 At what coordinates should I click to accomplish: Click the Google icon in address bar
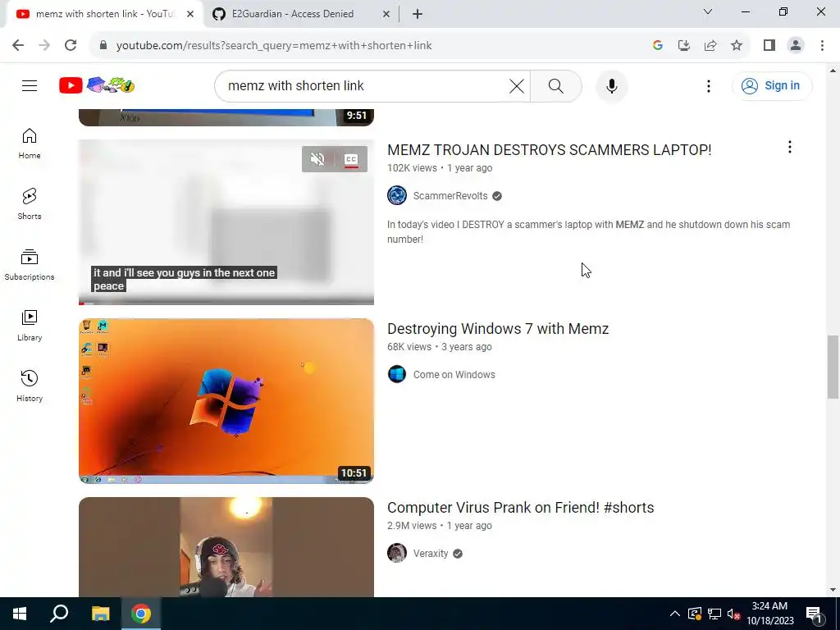tap(658, 45)
